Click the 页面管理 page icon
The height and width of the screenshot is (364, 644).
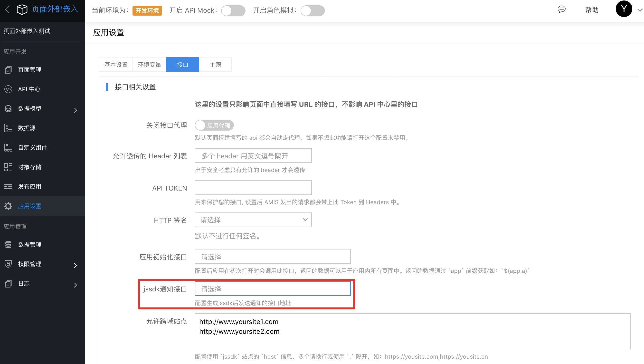(8, 70)
